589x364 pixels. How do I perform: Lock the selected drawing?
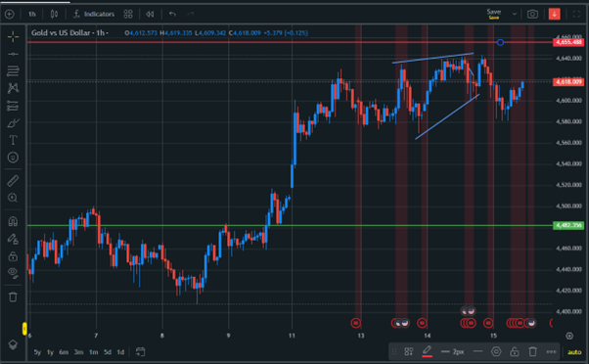(x=515, y=352)
